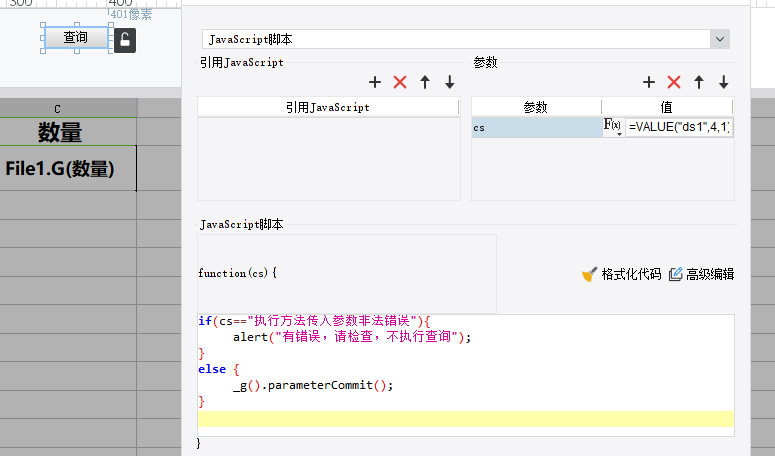
Task: Move the cs parameter up
Action: (698, 82)
